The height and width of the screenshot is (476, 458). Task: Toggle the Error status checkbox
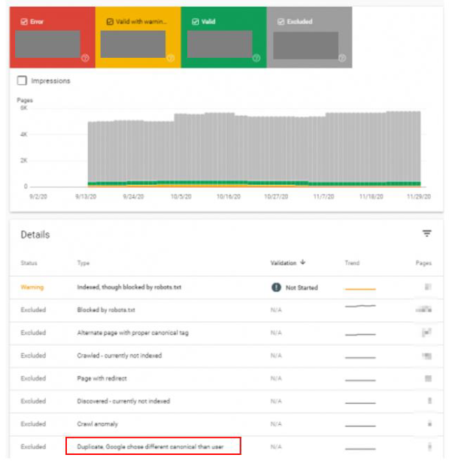click(24, 22)
